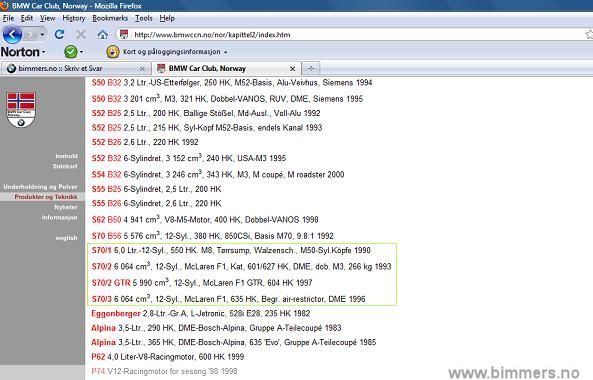Open the Produkter og Teknikk sidebar link
593x380 pixels.
pos(46,197)
